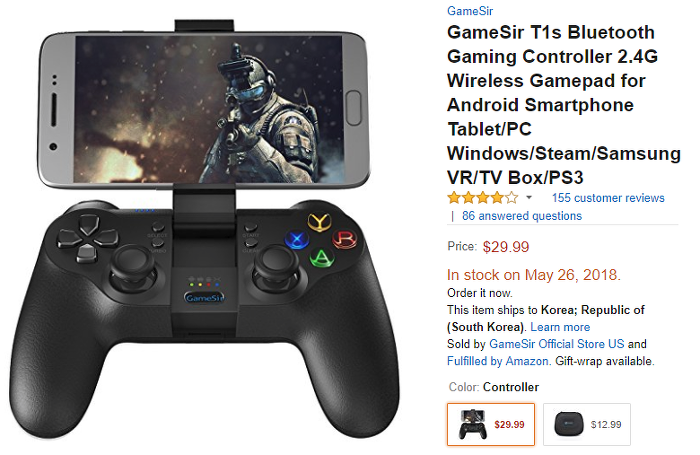Select the $29.99 Controller color option
The height and width of the screenshot is (455, 700).
tap(491, 425)
